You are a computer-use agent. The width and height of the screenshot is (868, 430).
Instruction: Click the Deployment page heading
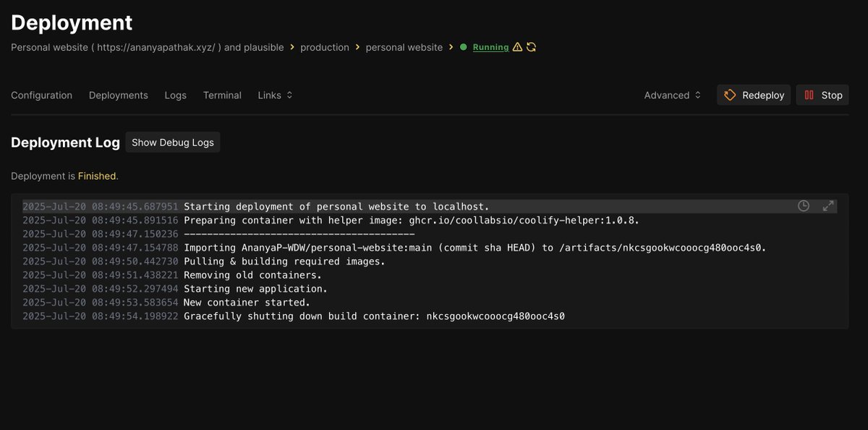pos(72,22)
